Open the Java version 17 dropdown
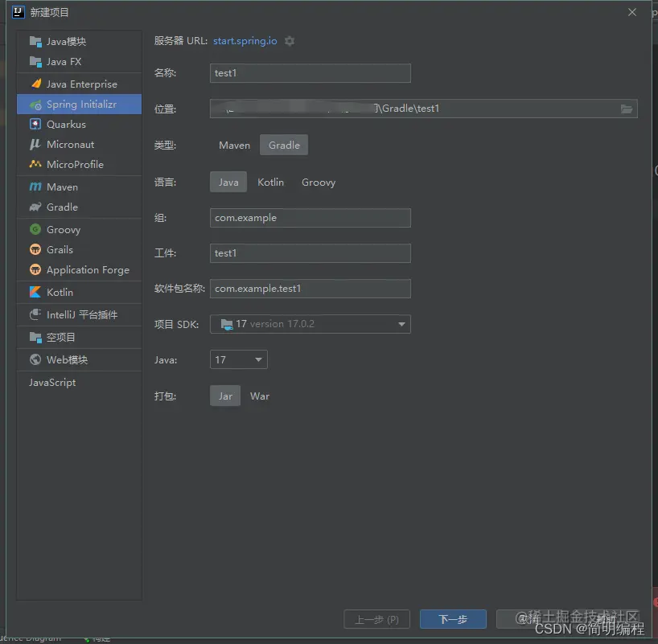Image resolution: width=658 pixels, height=644 pixels. point(239,359)
